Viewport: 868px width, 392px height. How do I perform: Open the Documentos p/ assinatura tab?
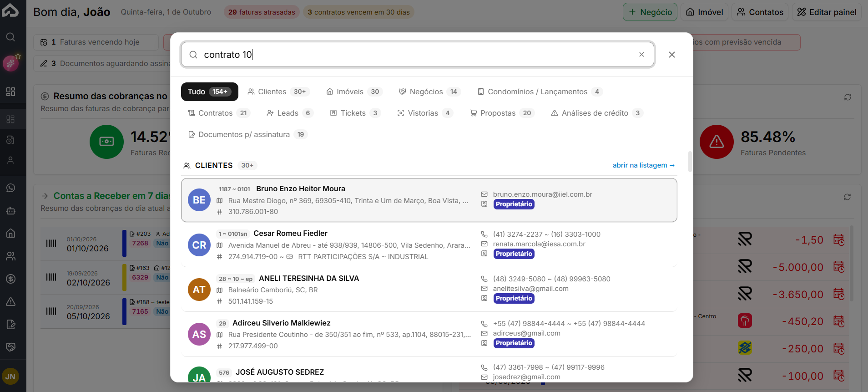[248, 134]
